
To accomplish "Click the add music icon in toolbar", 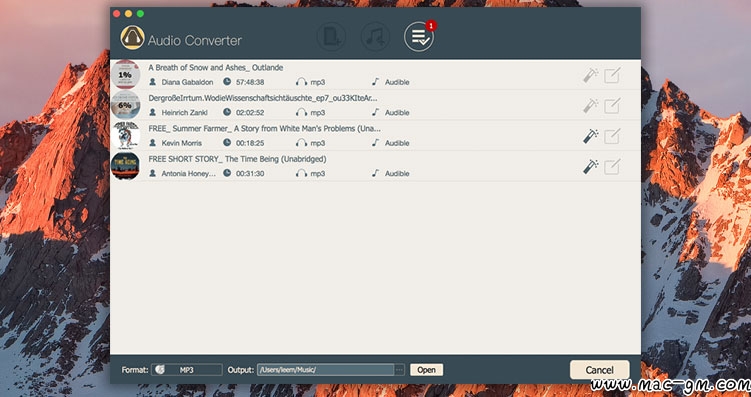I will tap(375, 37).
